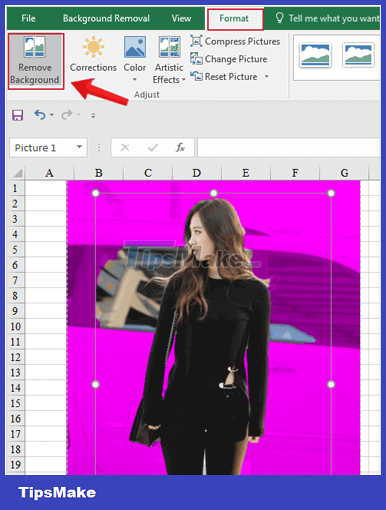Open the View tab
The image size is (386, 510).
click(181, 18)
